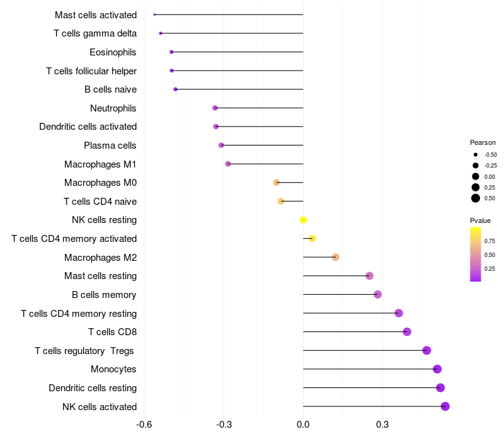This screenshot has width=504, height=441.
Task: Select the B cells memory data point
Action: (377, 294)
